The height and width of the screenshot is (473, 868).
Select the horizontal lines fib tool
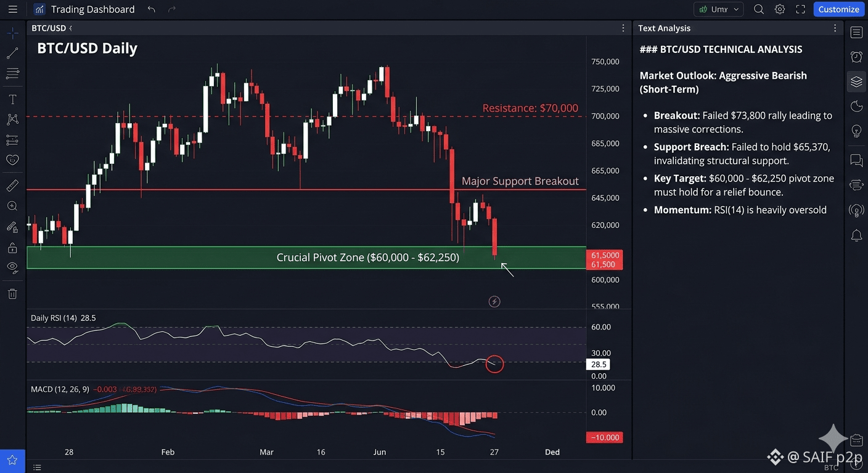tap(12, 74)
